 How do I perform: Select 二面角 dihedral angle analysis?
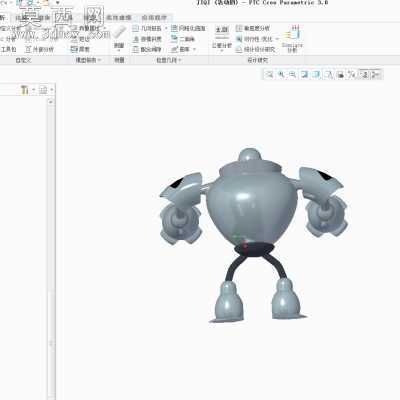(x=183, y=39)
